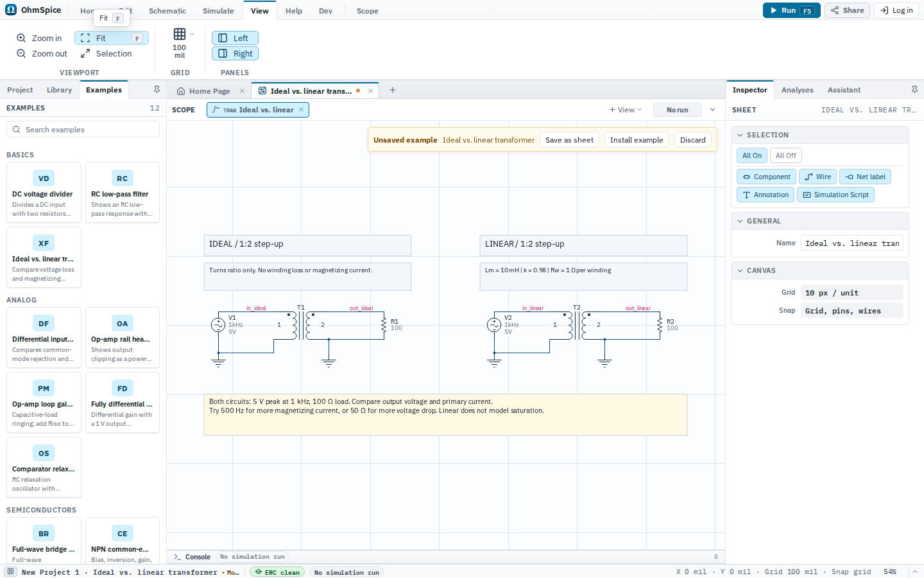Click the Search examples field

(83, 130)
